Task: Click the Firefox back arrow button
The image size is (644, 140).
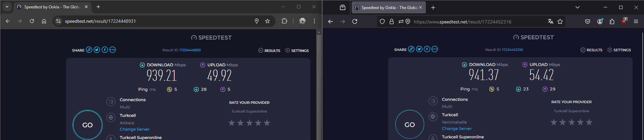Action: (x=331, y=21)
